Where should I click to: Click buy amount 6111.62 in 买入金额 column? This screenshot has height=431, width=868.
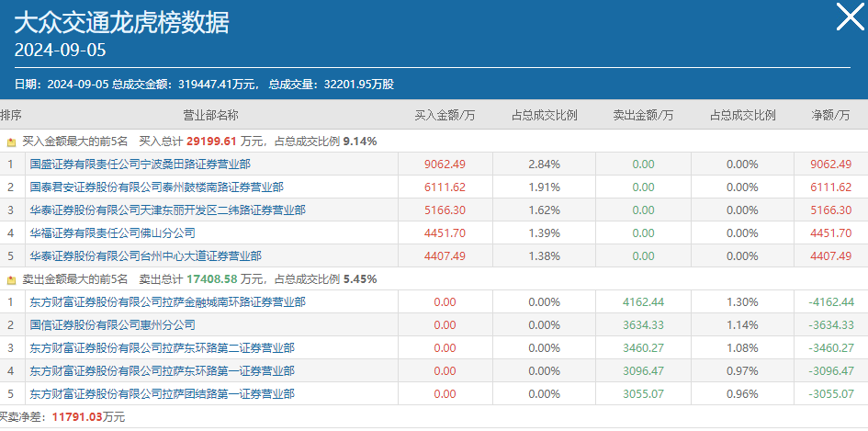(x=445, y=187)
